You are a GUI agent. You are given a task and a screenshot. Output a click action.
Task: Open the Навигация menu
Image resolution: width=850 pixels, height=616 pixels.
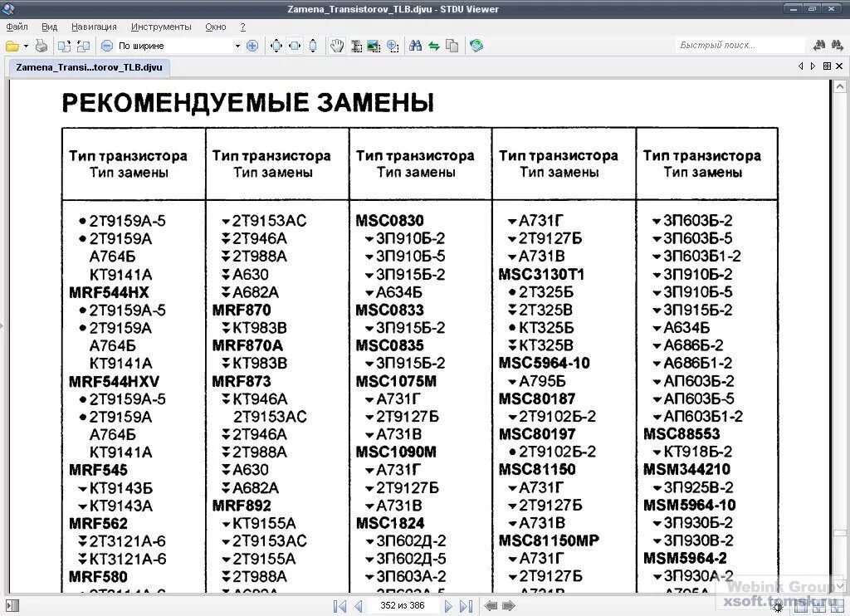pyautogui.click(x=94, y=27)
